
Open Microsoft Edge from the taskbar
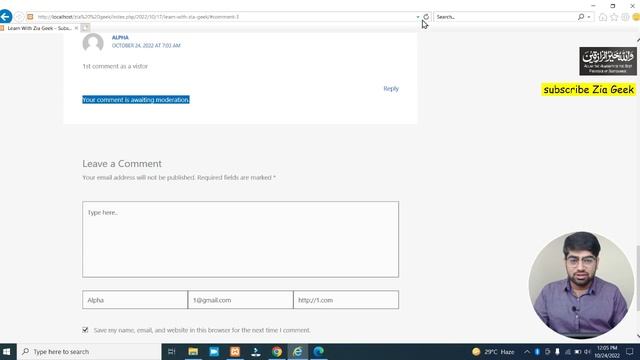tap(319, 351)
